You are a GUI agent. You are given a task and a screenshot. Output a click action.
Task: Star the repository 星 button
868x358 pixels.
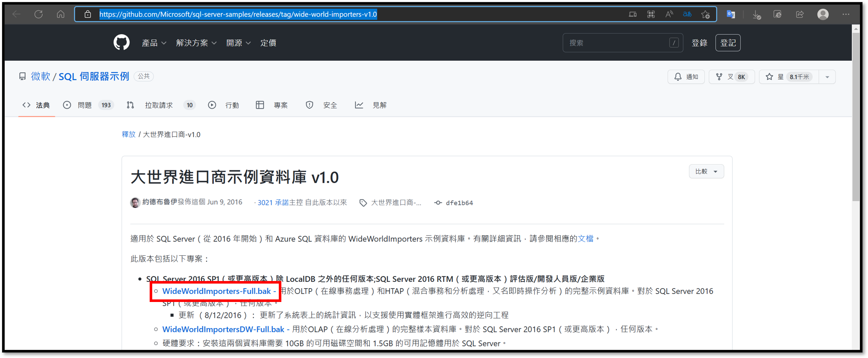789,77
